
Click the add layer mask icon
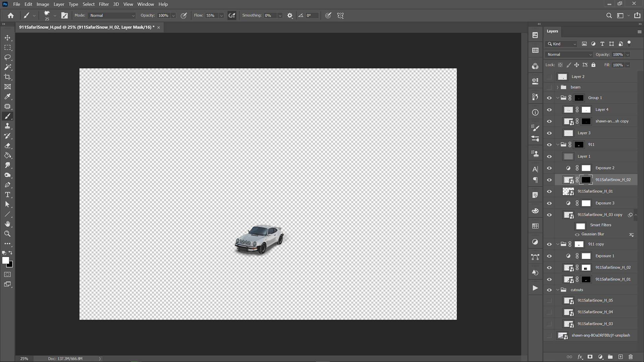(590, 357)
